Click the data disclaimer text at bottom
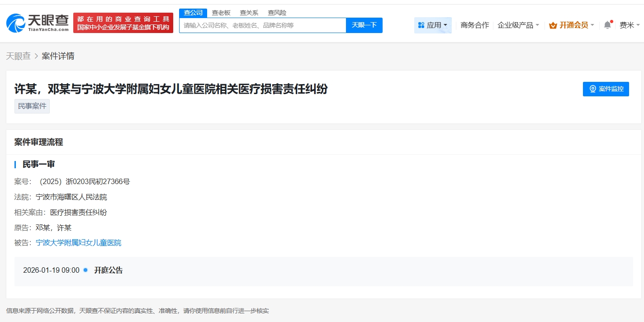Screen dimensions: 644x322 (x=137, y=311)
